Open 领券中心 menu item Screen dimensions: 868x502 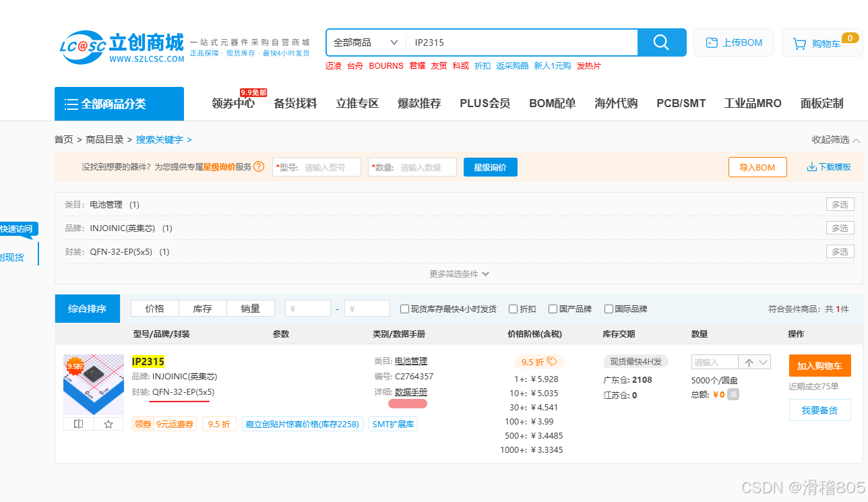(233, 103)
